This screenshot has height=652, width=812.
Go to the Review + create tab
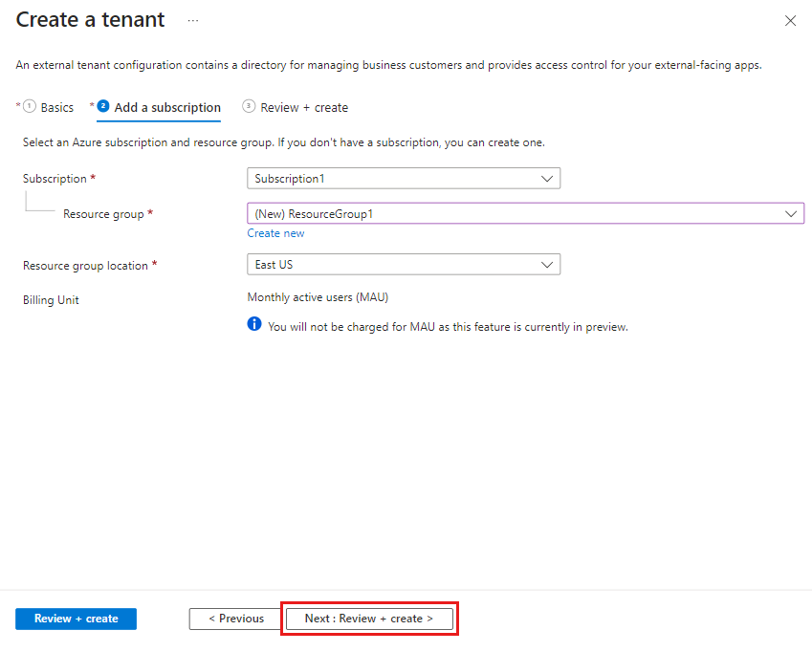[x=304, y=108]
